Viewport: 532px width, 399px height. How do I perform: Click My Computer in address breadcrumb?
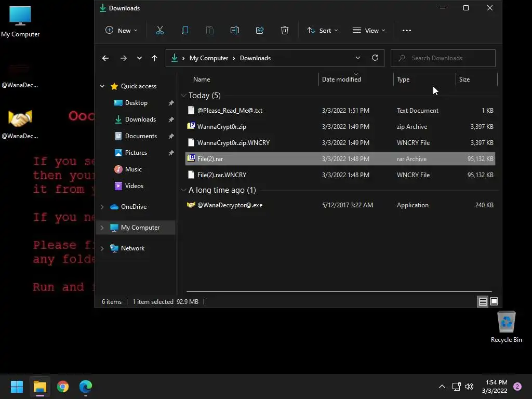click(x=209, y=58)
